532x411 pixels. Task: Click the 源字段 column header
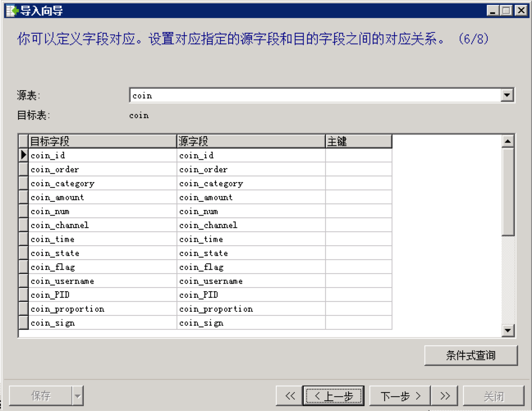click(x=251, y=142)
